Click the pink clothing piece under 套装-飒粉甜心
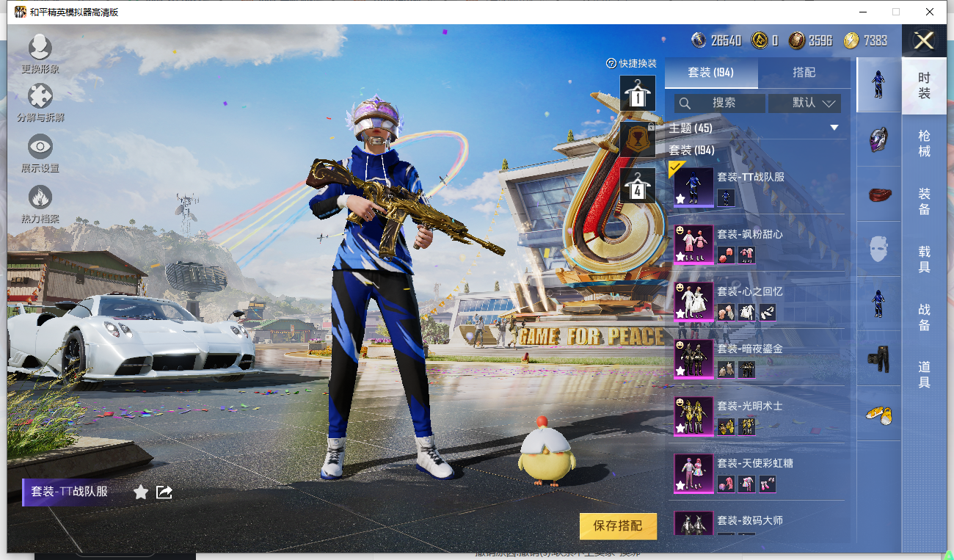Viewport: 954px width, 560px height. pos(747,255)
